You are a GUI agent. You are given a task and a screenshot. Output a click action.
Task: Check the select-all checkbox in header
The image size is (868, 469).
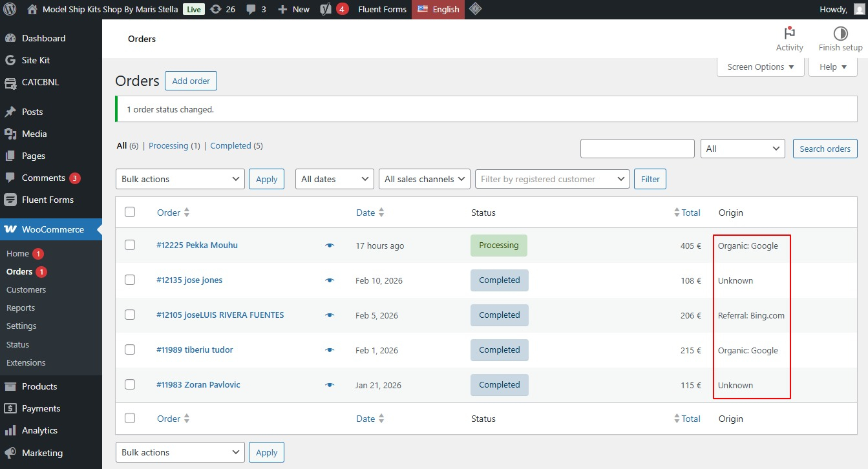tap(130, 212)
